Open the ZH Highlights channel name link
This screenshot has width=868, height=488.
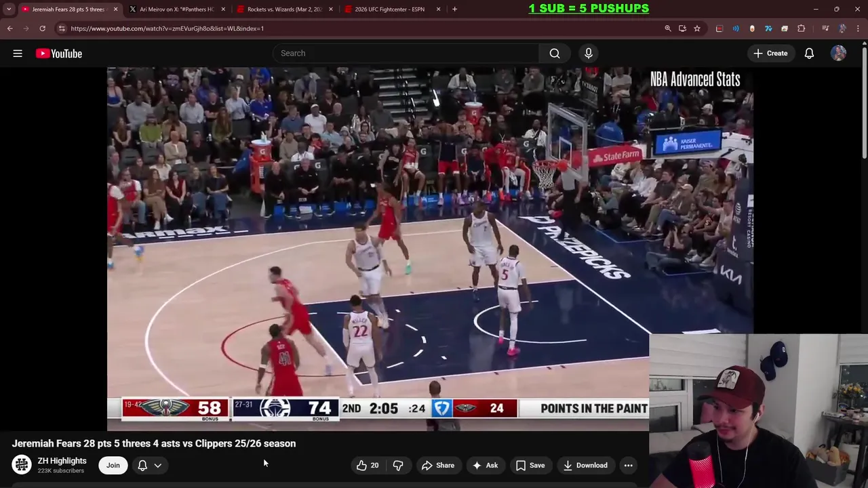pos(62,461)
